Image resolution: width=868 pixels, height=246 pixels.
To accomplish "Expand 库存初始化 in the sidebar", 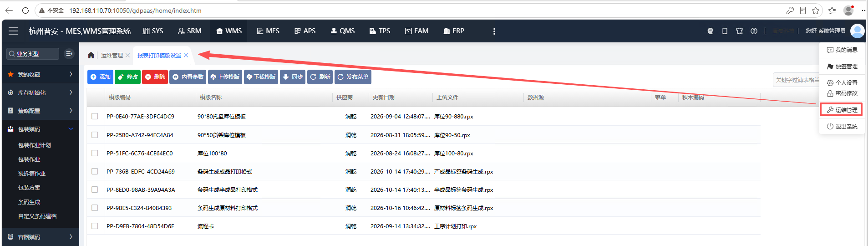I will tap(41, 92).
